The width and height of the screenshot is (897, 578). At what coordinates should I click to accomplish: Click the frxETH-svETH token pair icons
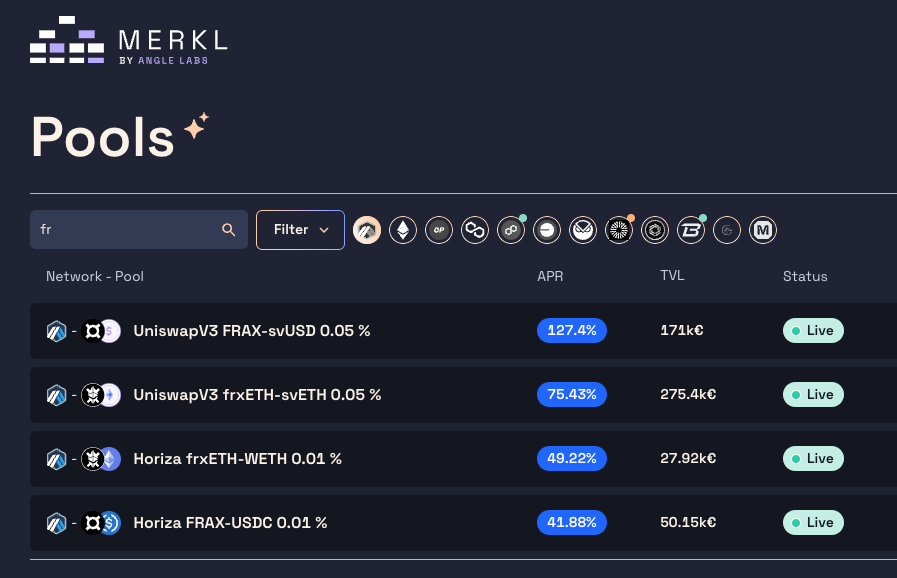101,395
